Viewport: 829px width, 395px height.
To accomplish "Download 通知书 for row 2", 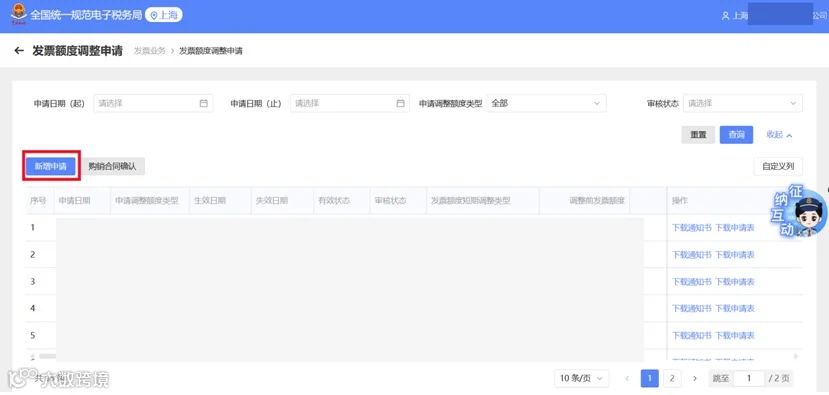I will tap(692, 255).
